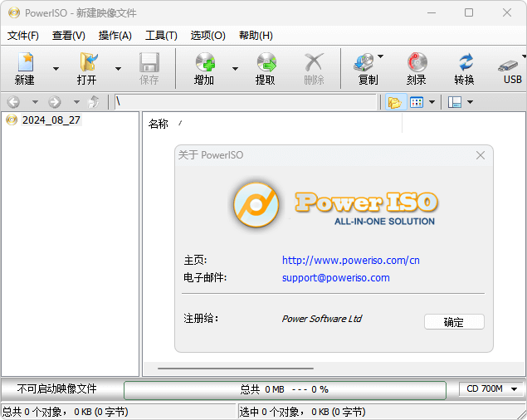The image size is (527, 420).
Task: Open the 工具(T) menu
Action: (161, 36)
